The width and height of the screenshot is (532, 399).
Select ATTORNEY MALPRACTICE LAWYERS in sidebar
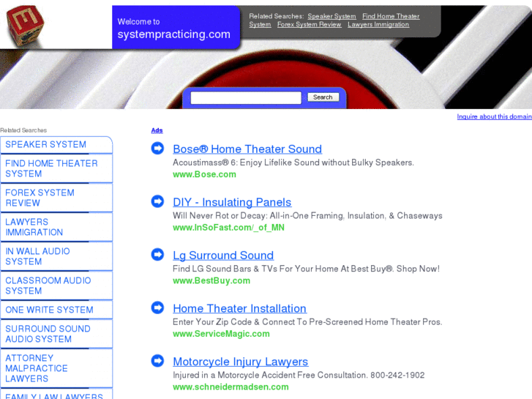(56, 368)
